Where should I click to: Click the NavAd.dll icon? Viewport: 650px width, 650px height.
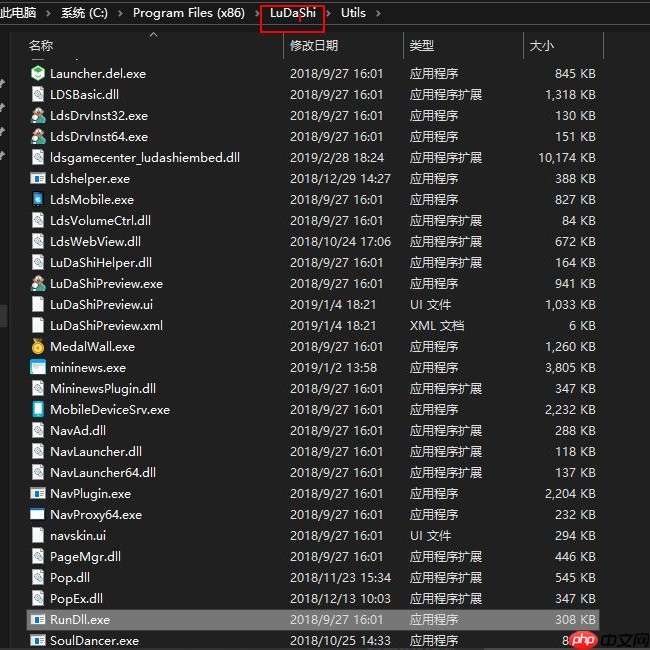pyautogui.click(x=38, y=431)
